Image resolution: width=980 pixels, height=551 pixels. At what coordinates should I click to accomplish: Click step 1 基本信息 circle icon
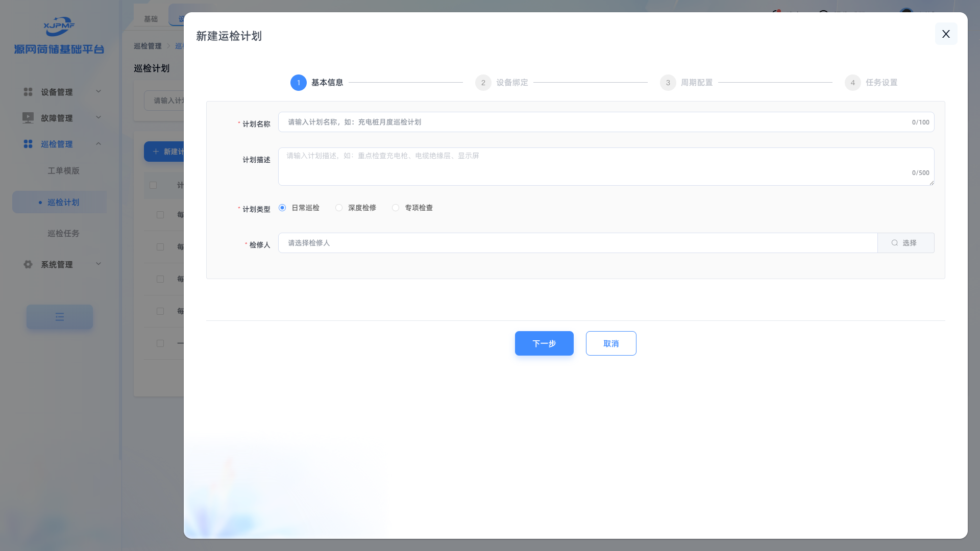tap(299, 83)
